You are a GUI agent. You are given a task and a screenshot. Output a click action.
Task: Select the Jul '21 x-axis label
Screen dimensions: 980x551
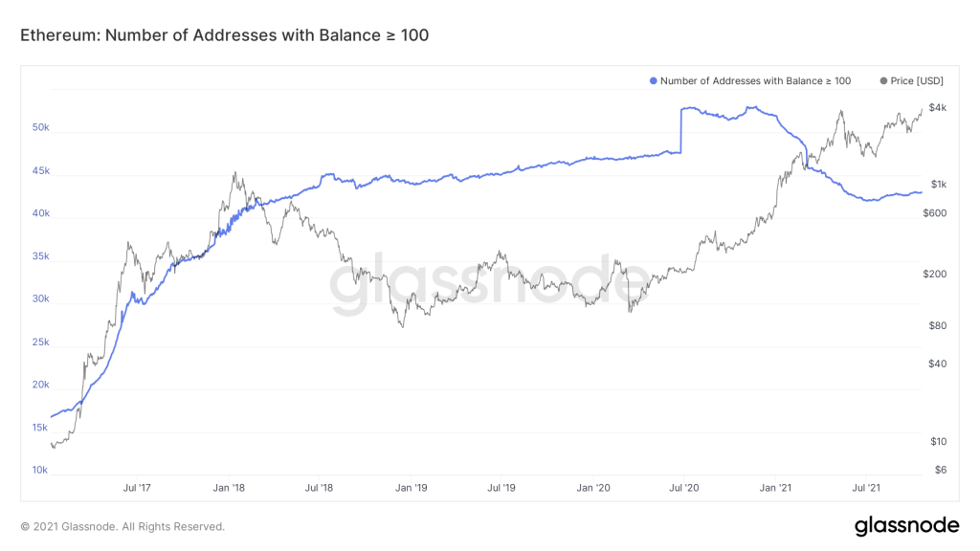(x=867, y=488)
